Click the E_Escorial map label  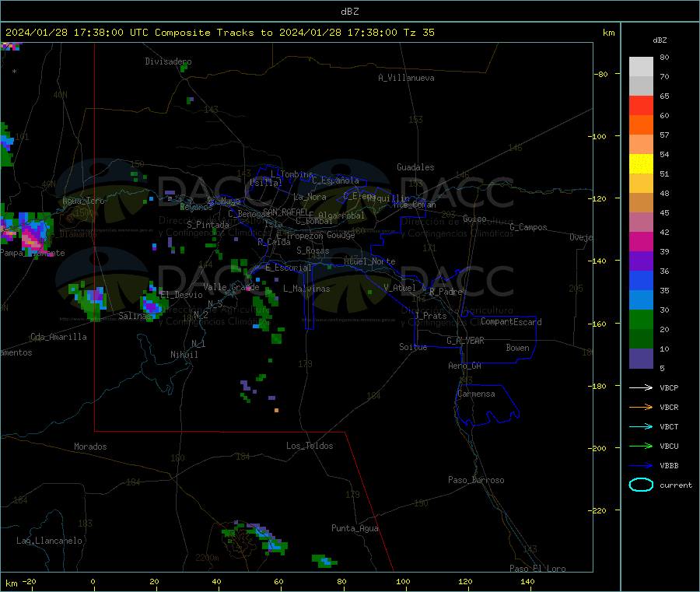click(289, 268)
